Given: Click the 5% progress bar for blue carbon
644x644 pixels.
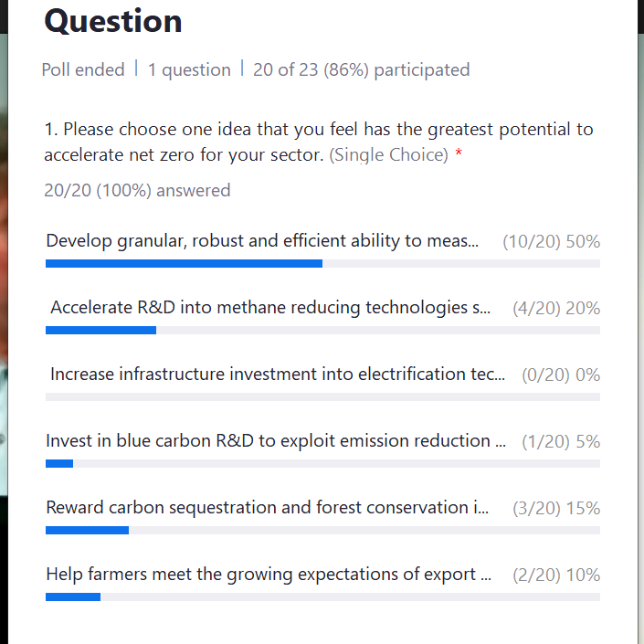Looking at the screenshot, I should (x=322, y=464).
